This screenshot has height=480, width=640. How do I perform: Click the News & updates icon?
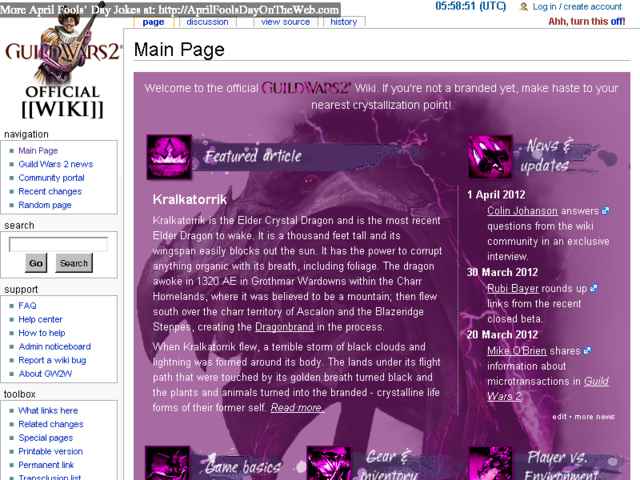(x=490, y=157)
